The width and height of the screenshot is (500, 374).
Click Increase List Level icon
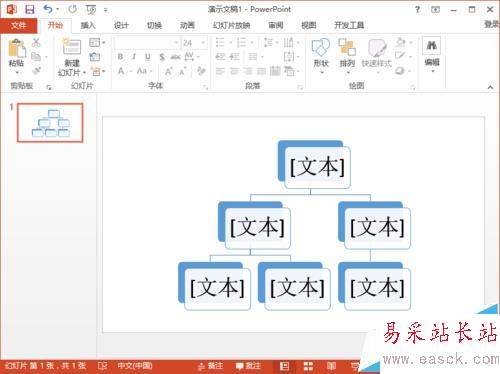[x=235, y=57]
